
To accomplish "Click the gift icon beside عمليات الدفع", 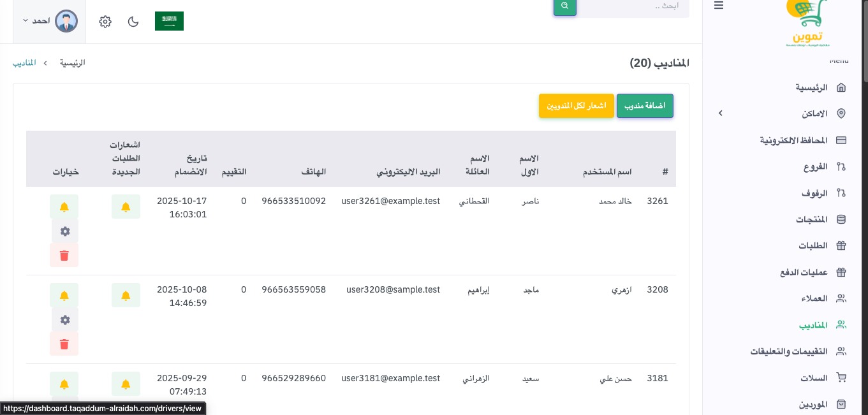I will [841, 272].
